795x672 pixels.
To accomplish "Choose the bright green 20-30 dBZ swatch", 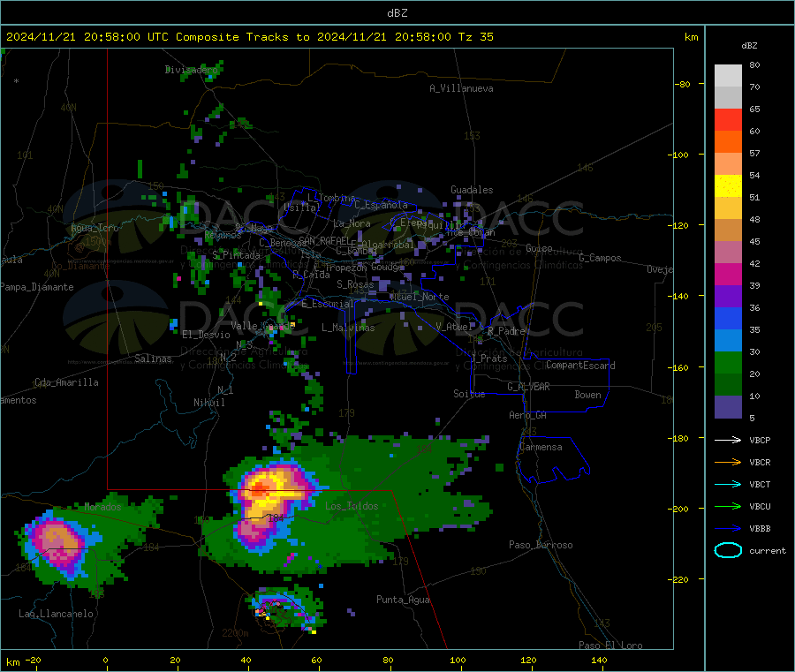I will pos(728,362).
